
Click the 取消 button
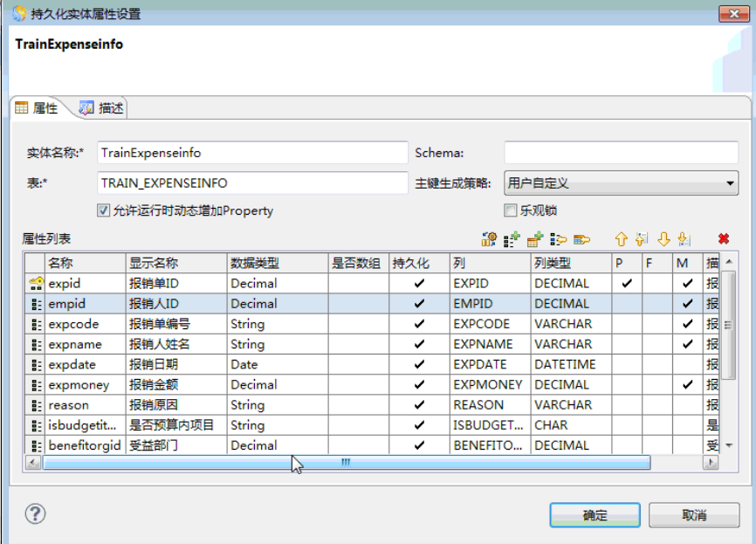click(694, 515)
